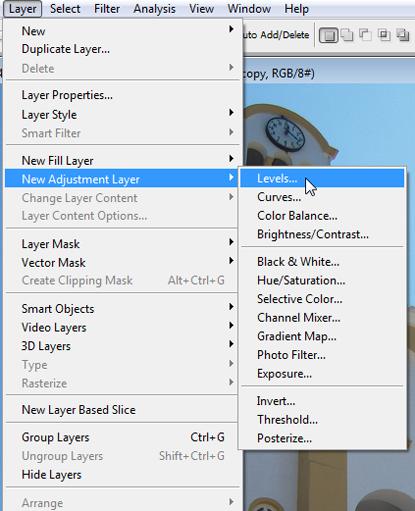Select the Subtract from shape area icon

click(365, 35)
